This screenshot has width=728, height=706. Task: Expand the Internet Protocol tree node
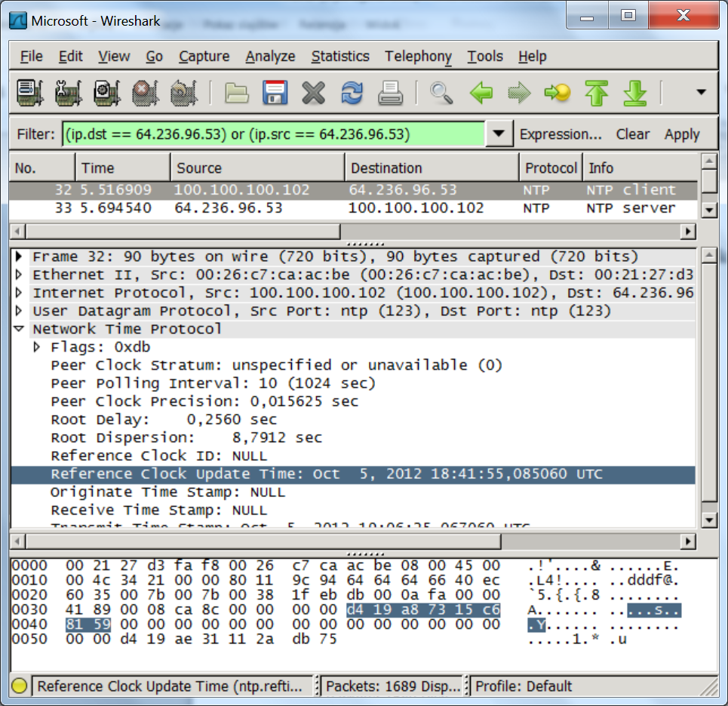point(19,293)
